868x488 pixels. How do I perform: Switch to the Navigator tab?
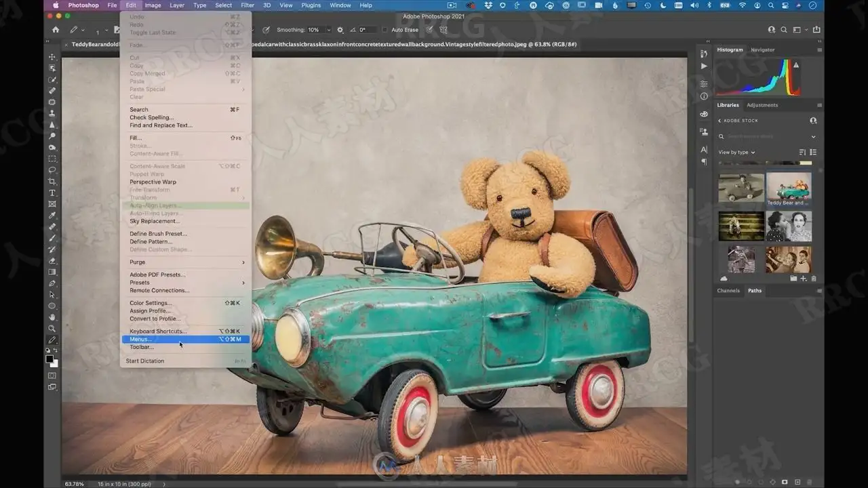click(762, 49)
